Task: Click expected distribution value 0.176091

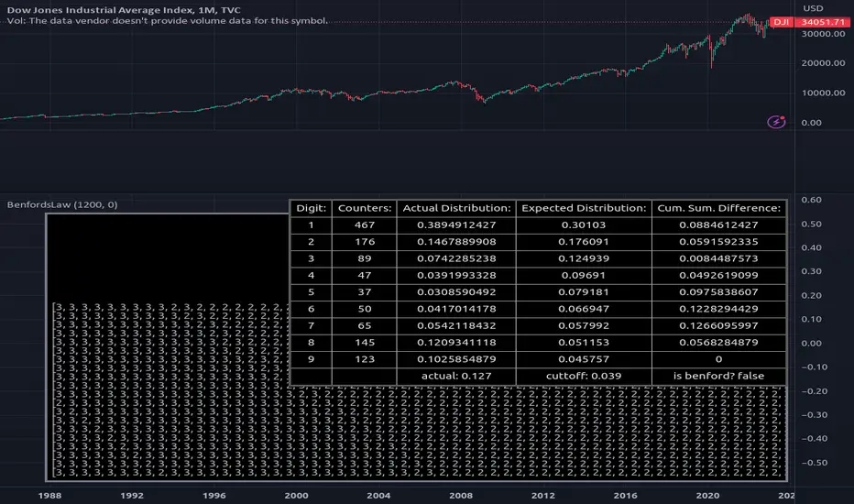Action: click(x=584, y=242)
